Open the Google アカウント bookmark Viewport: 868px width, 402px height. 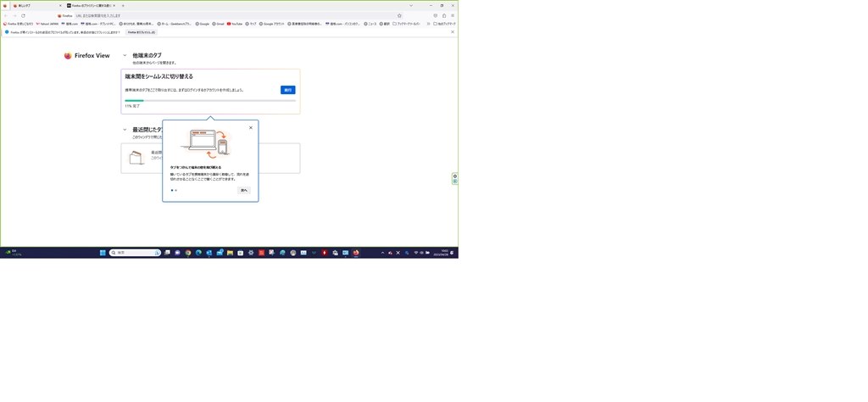272,24
